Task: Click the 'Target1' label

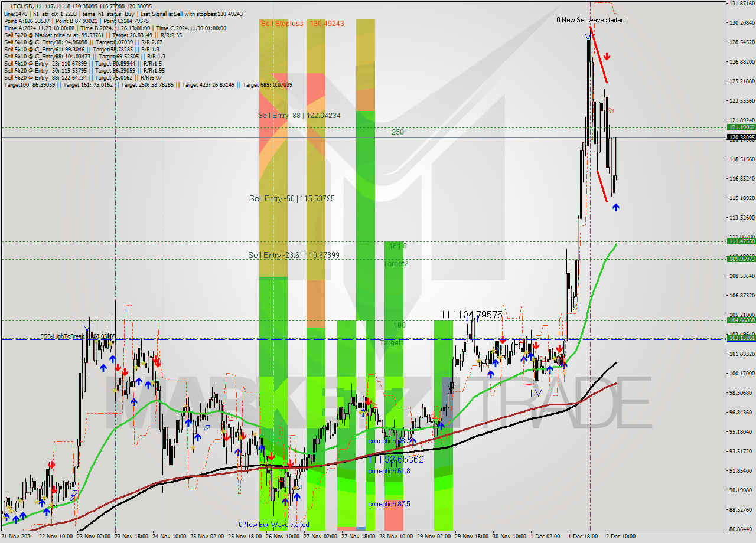Action: [x=391, y=343]
